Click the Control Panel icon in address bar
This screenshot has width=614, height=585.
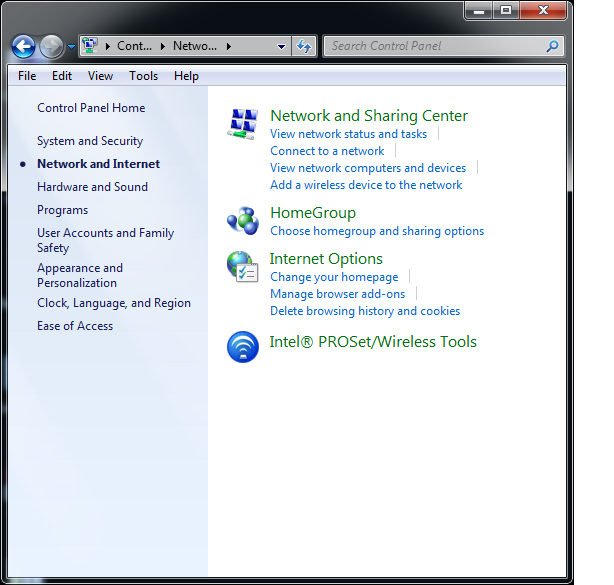point(90,46)
